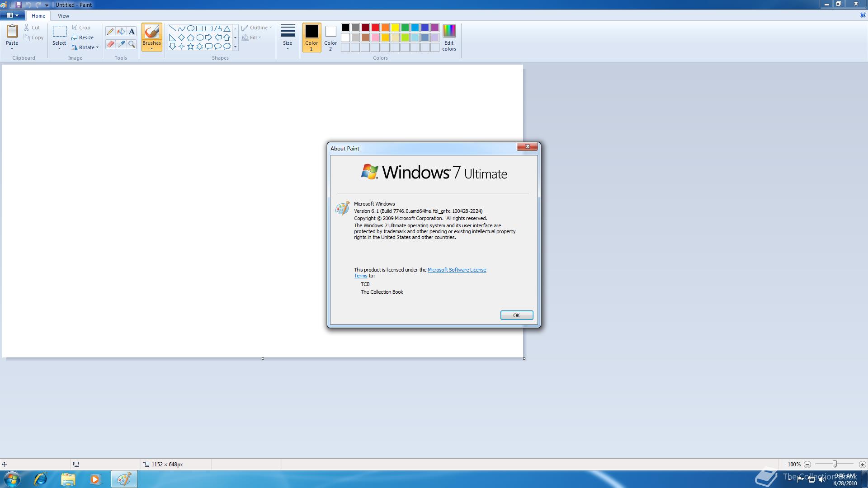Screen dimensions: 868x488
Task: Open the Outline dropdown
Action: 257,28
